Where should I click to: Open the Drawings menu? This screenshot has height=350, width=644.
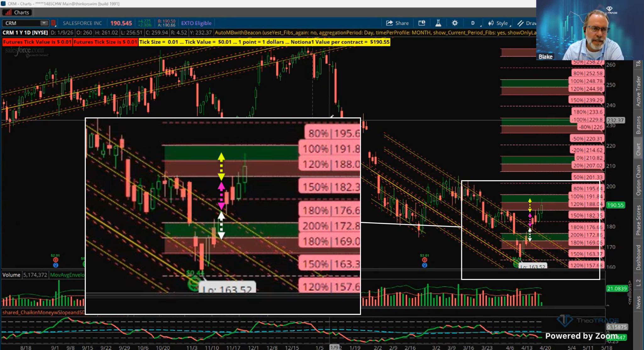click(527, 23)
